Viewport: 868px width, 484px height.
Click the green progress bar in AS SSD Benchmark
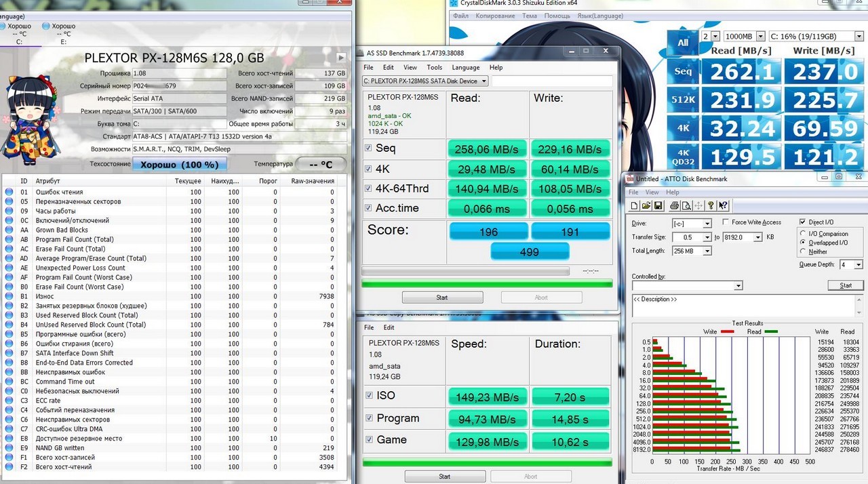[x=486, y=283]
